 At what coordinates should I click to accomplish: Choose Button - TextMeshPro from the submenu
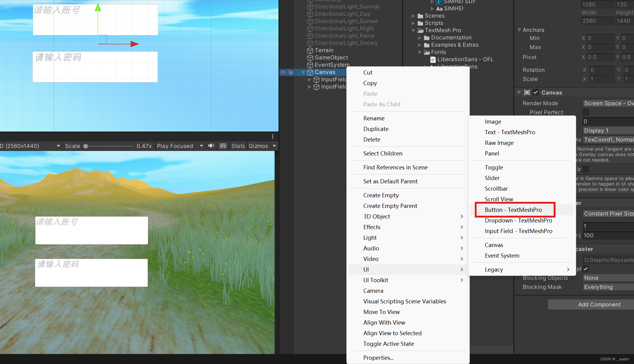click(513, 210)
